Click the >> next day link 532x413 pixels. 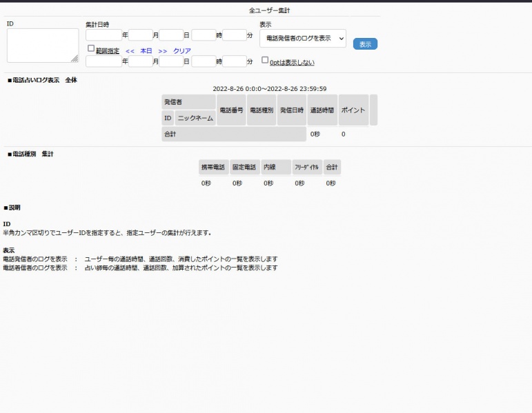tap(163, 51)
